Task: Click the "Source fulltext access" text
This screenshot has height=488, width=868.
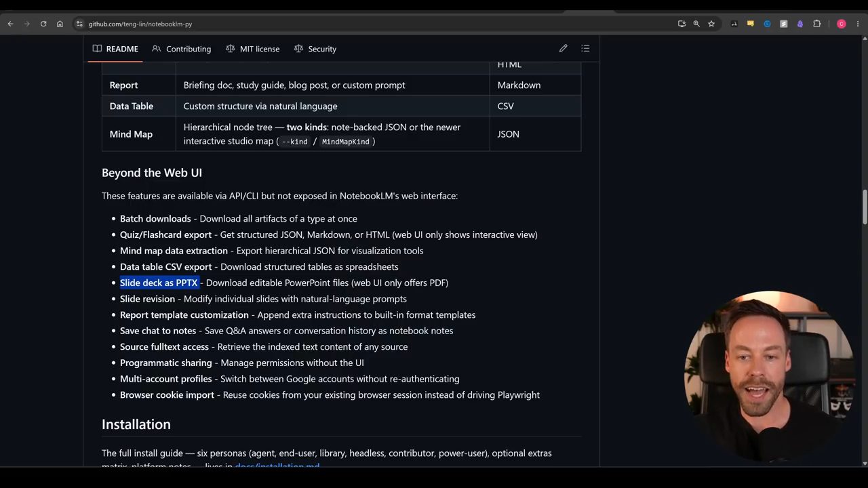Action: click(x=164, y=347)
